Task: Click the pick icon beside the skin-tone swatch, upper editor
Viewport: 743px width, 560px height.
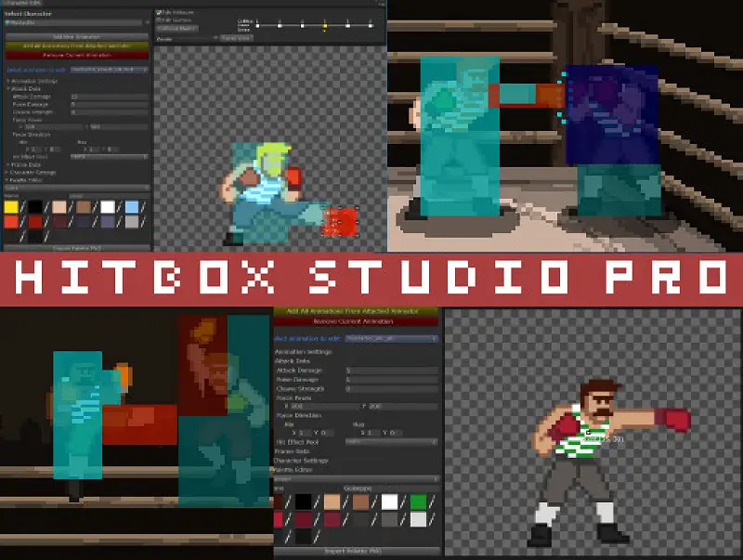Action: click(72, 207)
